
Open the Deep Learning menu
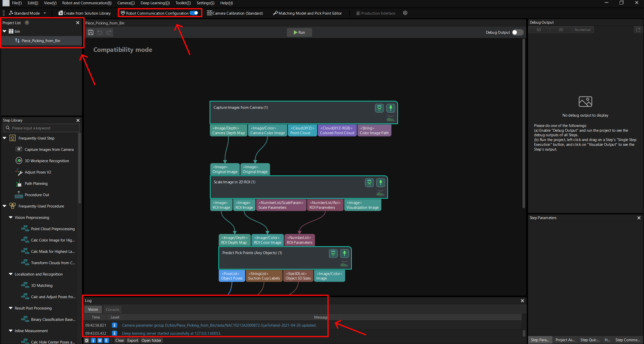(x=155, y=3)
